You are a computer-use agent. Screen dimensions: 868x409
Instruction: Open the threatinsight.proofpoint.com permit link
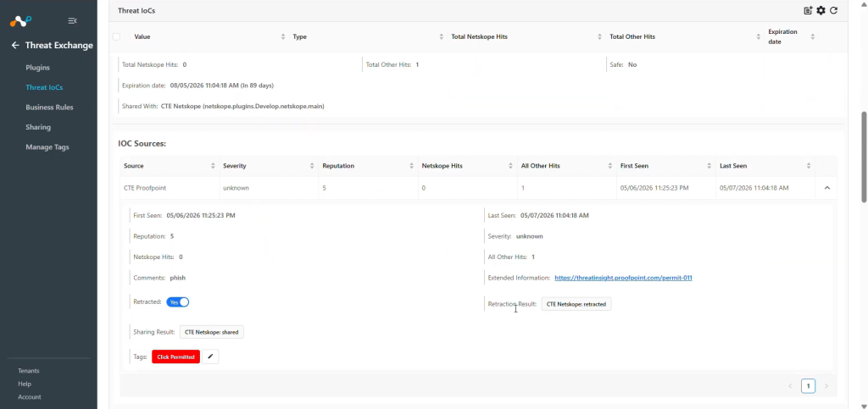point(623,278)
